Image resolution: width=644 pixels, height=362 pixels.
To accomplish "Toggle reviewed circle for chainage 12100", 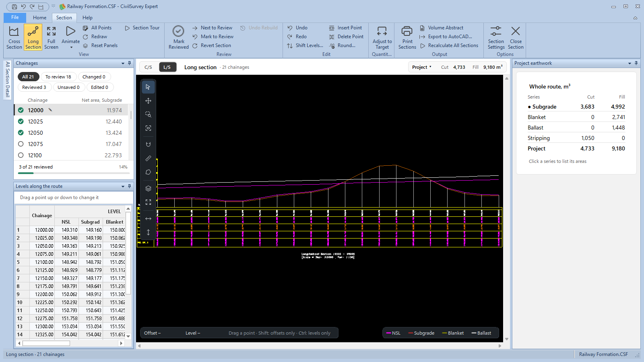I will [21, 155].
